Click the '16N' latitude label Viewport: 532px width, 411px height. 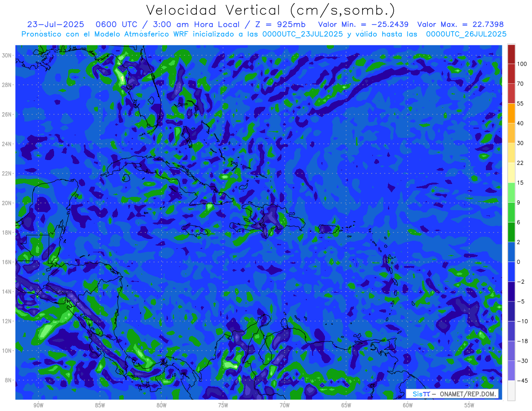[x=7, y=262]
